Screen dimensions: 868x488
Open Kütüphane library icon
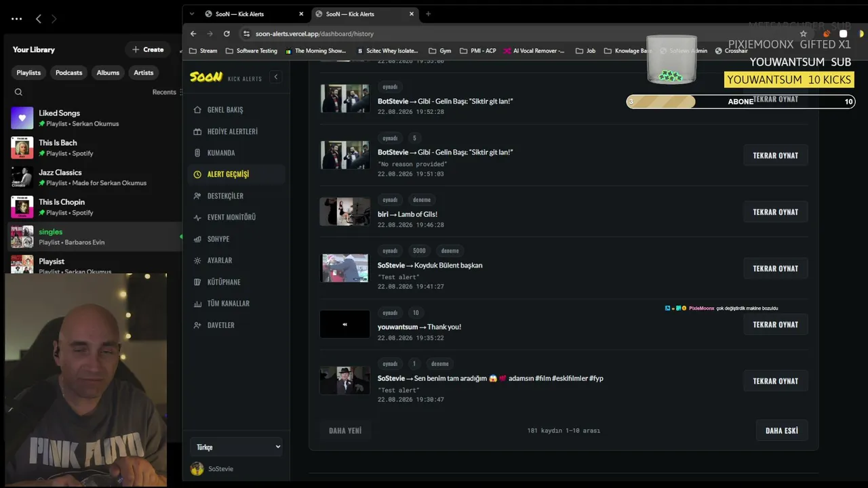tap(197, 282)
